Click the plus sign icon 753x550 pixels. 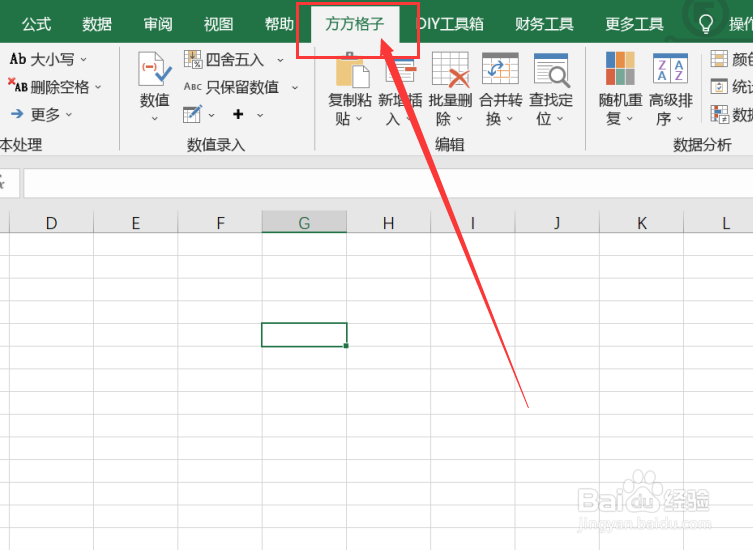(238, 114)
